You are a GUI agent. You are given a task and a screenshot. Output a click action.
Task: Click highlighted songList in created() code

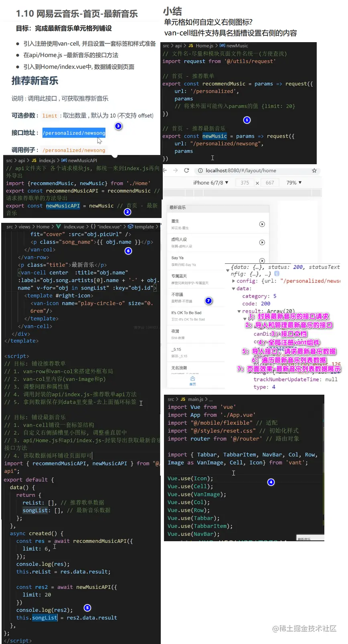pyautogui.click(x=45, y=618)
